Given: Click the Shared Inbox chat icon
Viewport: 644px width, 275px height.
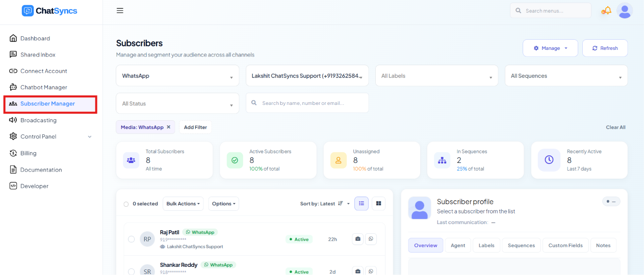Looking at the screenshot, I should [x=13, y=54].
